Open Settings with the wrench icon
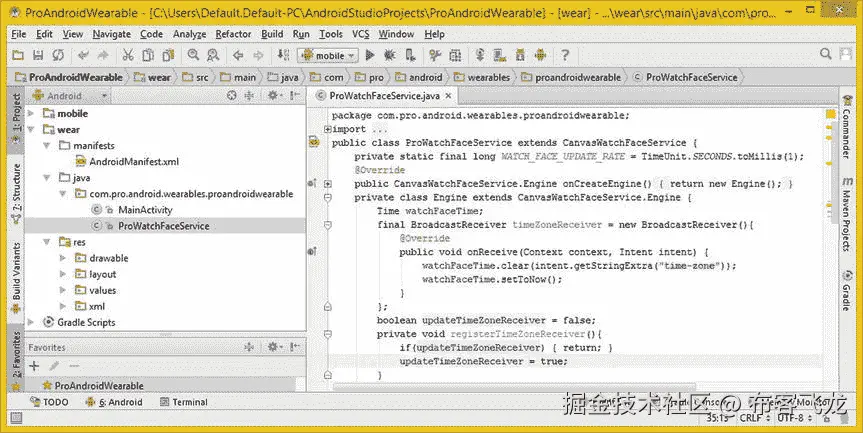The width and height of the screenshot is (863, 433). tap(435, 55)
